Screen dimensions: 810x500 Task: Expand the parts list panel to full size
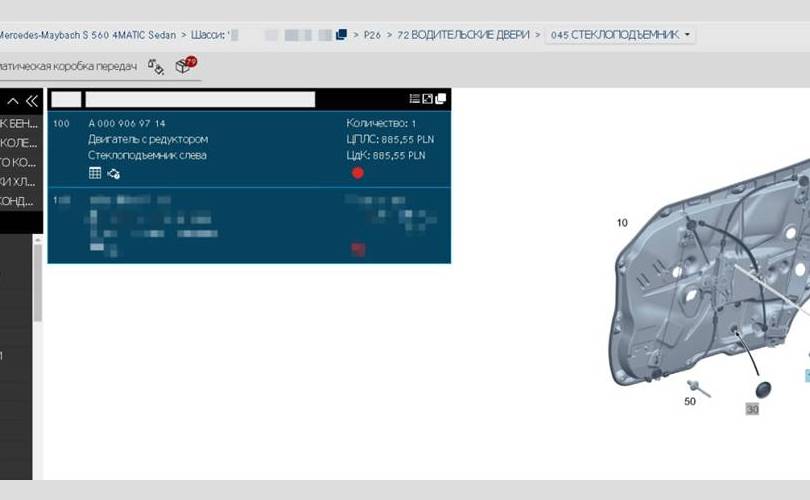pyautogui.click(x=428, y=99)
